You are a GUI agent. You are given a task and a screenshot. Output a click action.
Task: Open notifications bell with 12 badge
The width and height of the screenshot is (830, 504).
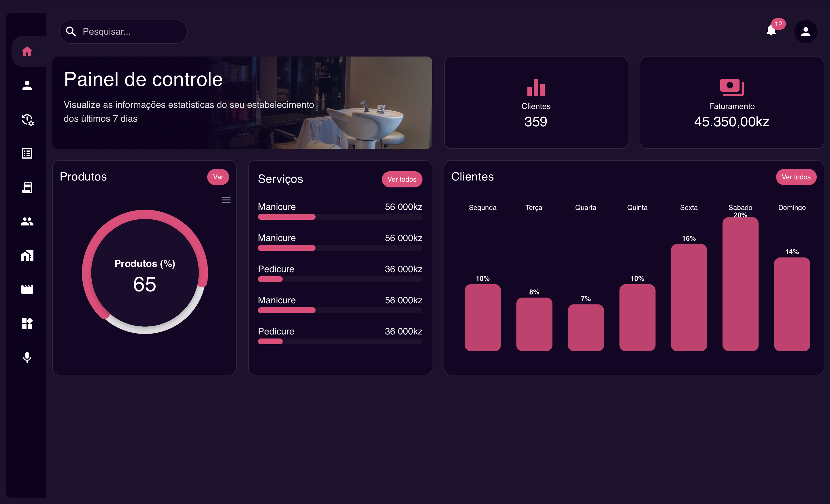coord(771,30)
